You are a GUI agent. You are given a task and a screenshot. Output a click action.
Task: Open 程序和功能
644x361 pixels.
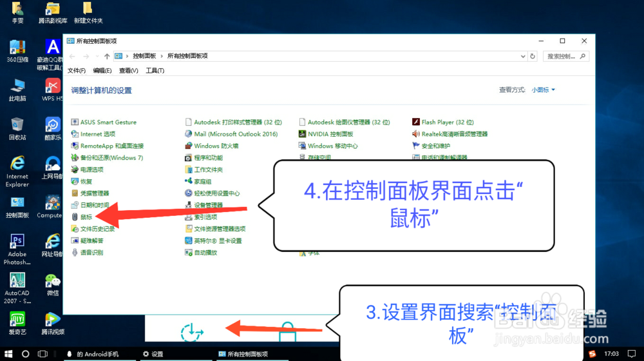coord(204,158)
